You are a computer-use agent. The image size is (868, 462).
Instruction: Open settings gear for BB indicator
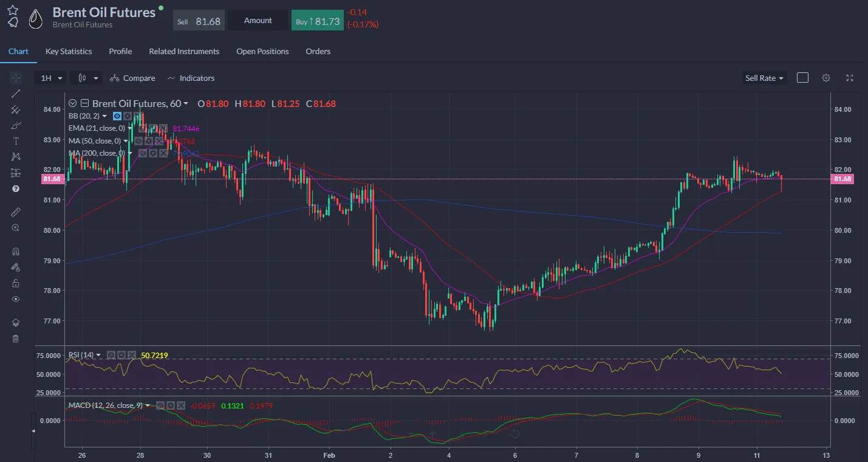pos(128,116)
